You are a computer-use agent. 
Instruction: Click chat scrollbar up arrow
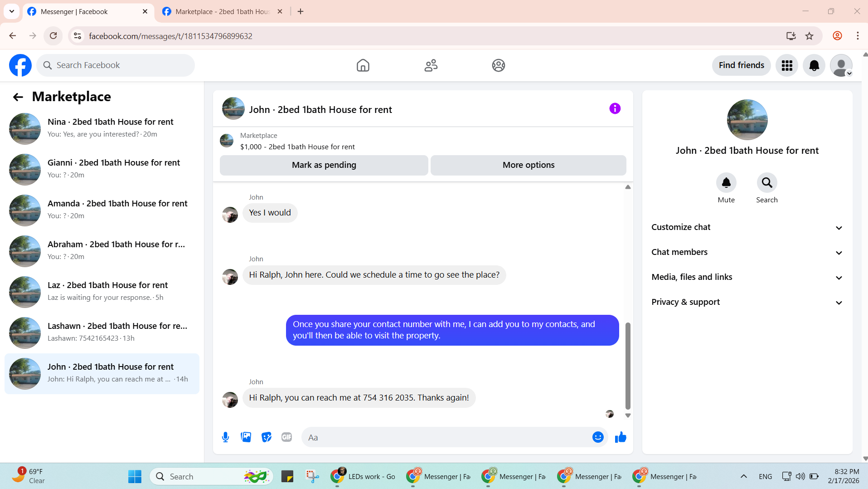tap(628, 187)
